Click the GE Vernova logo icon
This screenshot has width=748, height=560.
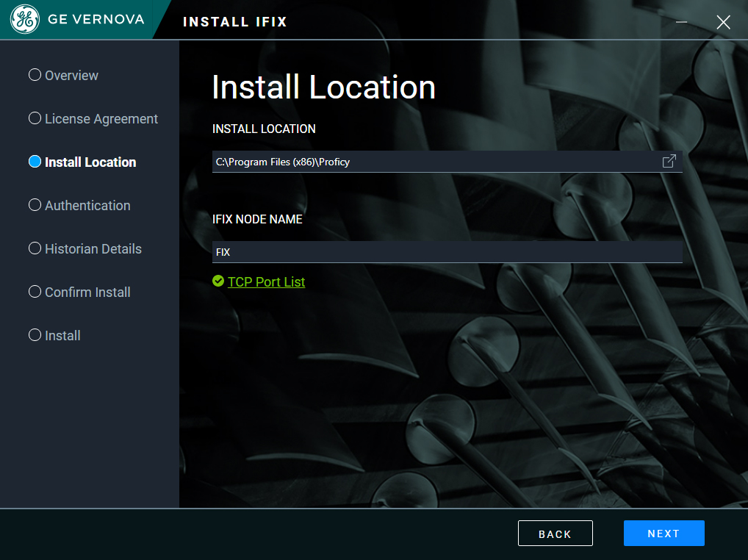click(x=25, y=19)
